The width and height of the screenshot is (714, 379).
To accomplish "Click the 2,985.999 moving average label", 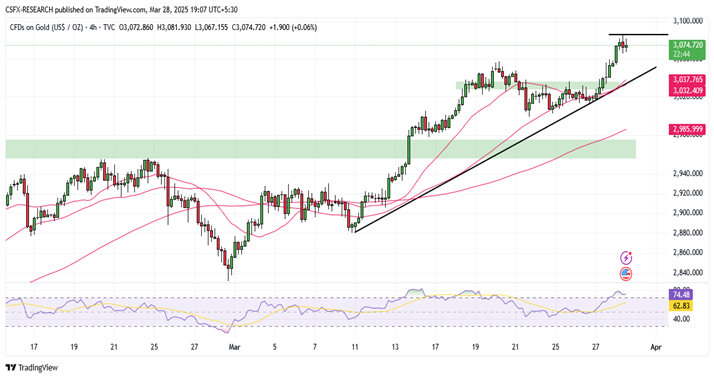I will tap(687, 129).
